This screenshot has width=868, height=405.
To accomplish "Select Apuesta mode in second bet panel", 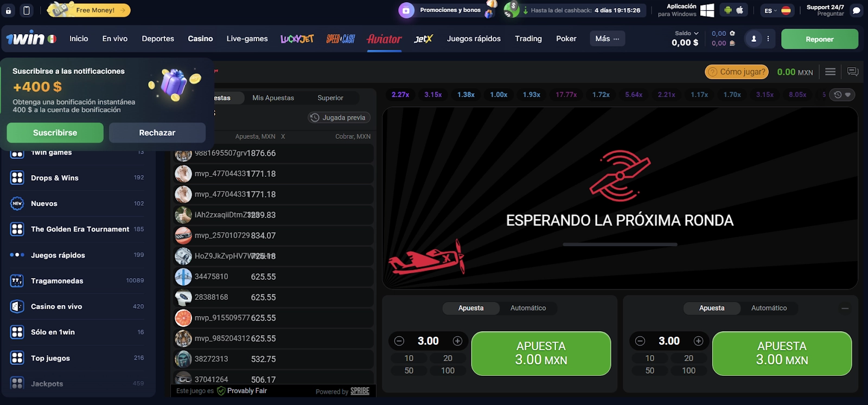I will click(x=712, y=308).
